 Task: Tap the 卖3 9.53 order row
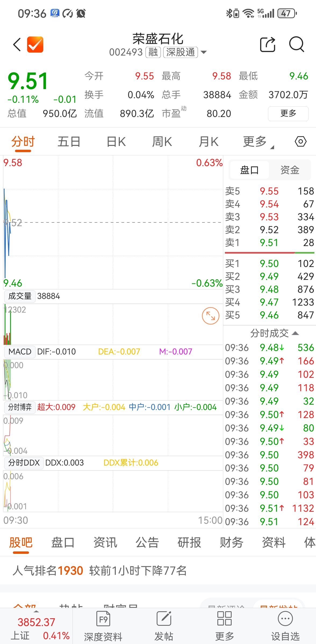pyautogui.click(x=269, y=217)
